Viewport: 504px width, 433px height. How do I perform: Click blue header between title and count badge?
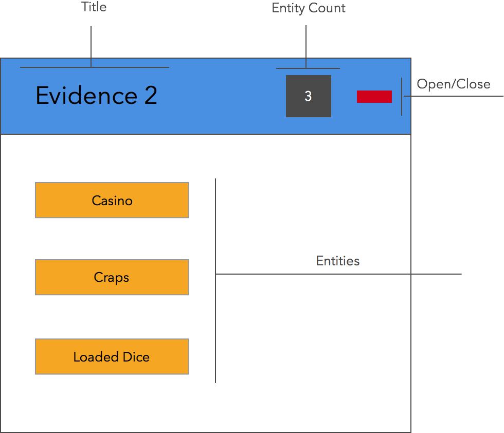[222, 96]
